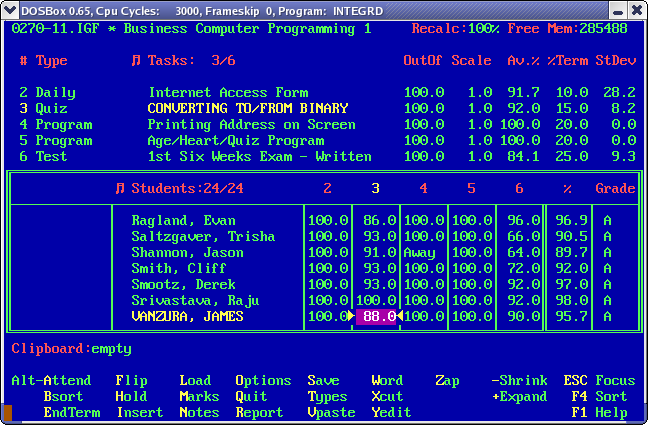Click the 'Away' mark for Shannon

419,253
